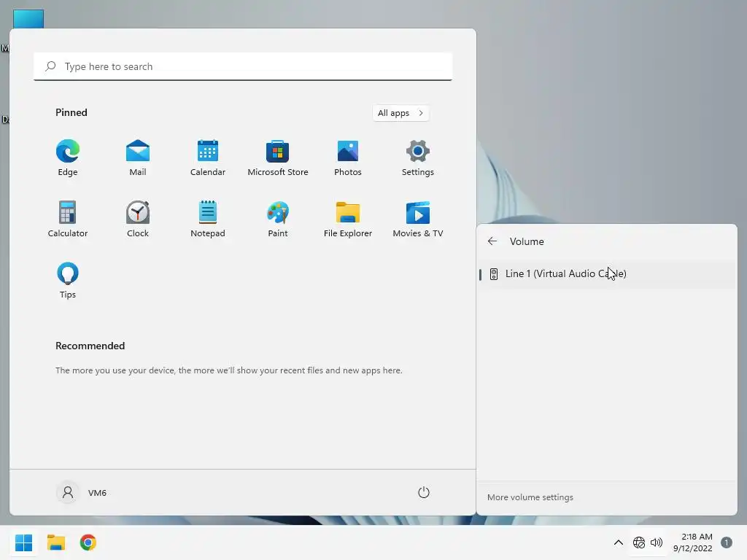
Task: Launch the Tips app
Action: [68, 281]
